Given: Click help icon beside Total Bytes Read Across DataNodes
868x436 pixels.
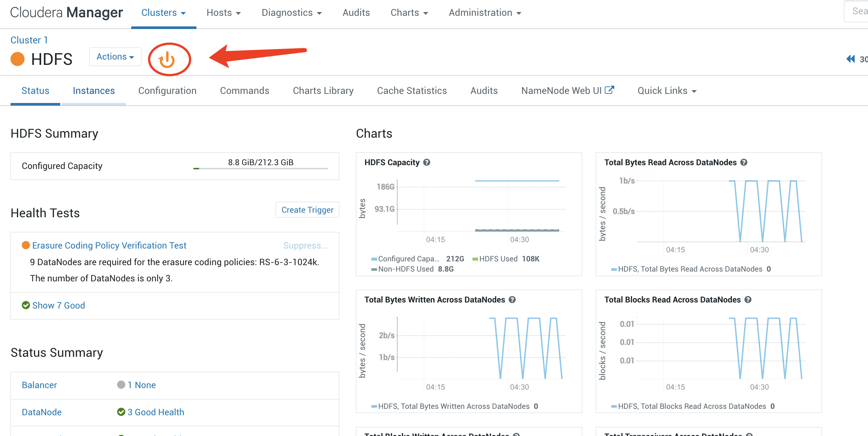Looking at the screenshot, I should point(744,162).
